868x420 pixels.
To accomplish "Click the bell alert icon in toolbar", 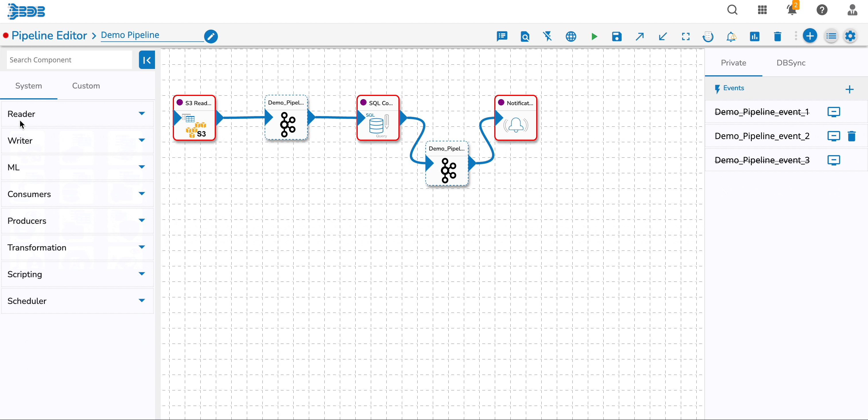I will [731, 36].
